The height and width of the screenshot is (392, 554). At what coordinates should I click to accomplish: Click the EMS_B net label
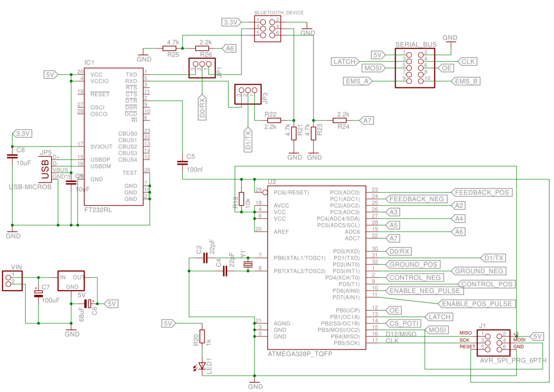pyautogui.click(x=466, y=81)
